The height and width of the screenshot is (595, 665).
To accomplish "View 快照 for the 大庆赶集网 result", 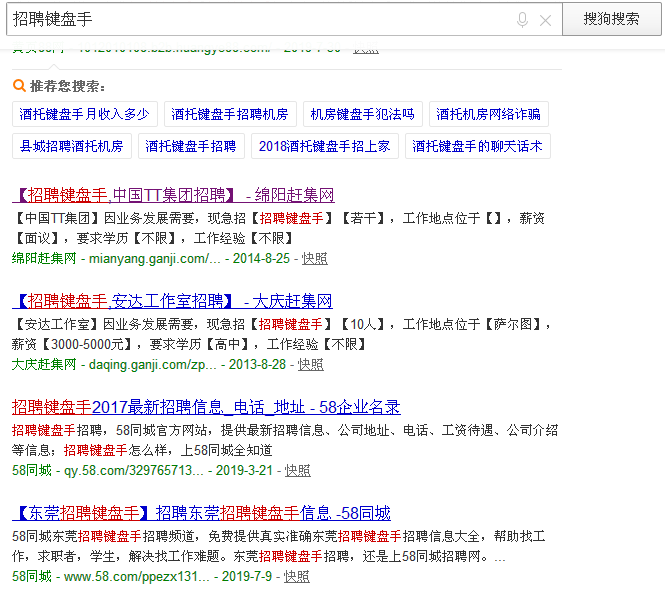I will tap(310, 364).
